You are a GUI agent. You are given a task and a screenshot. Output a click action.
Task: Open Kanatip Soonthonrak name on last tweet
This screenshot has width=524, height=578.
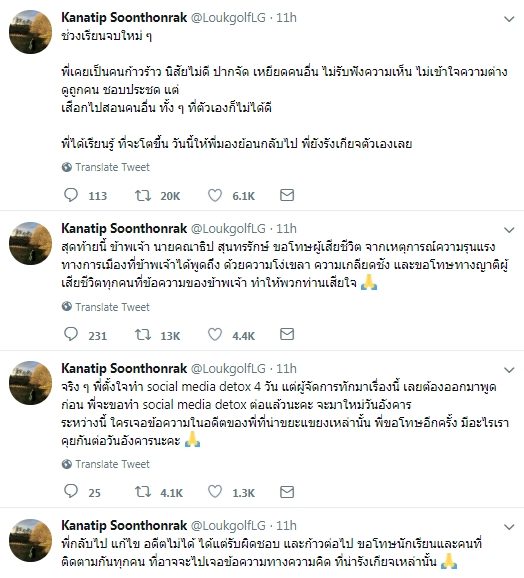pyautogui.click(x=124, y=525)
